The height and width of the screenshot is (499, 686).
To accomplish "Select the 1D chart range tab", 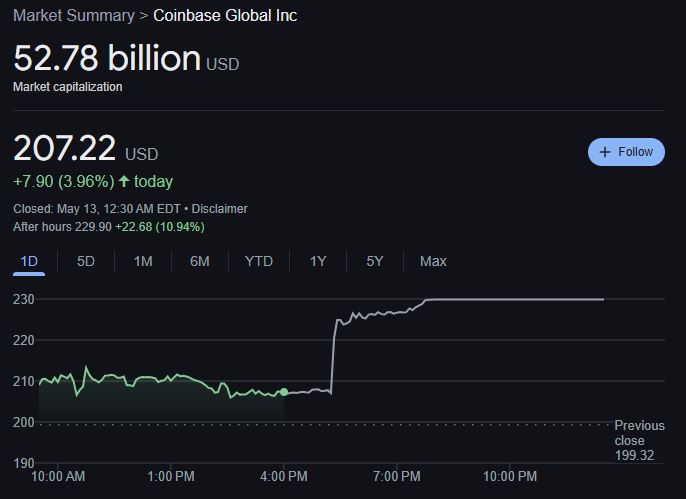I will tap(29, 261).
